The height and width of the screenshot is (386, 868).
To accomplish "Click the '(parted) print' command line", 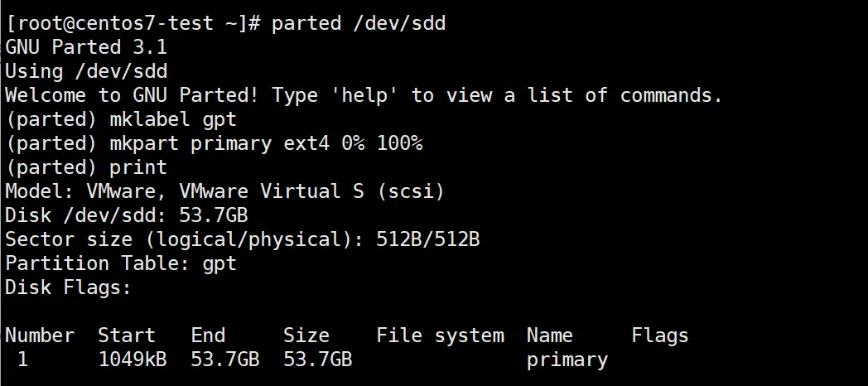I will [86, 168].
